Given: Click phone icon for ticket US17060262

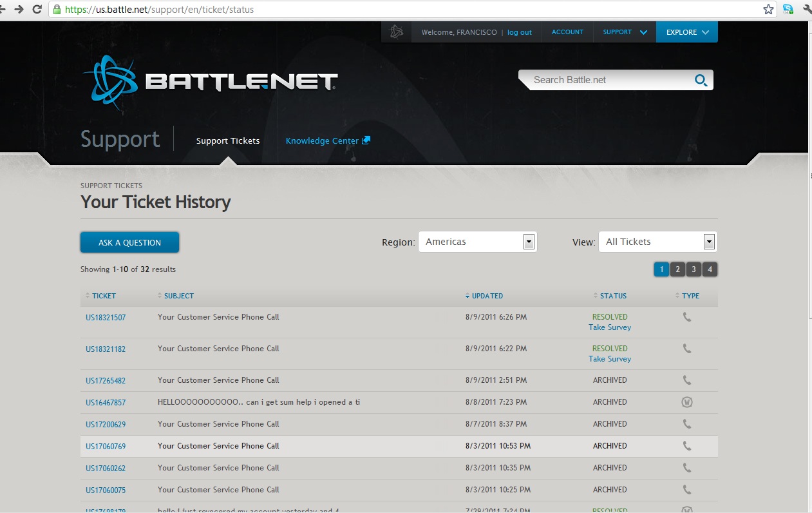Looking at the screenshot, I should (x=687, y=468).
